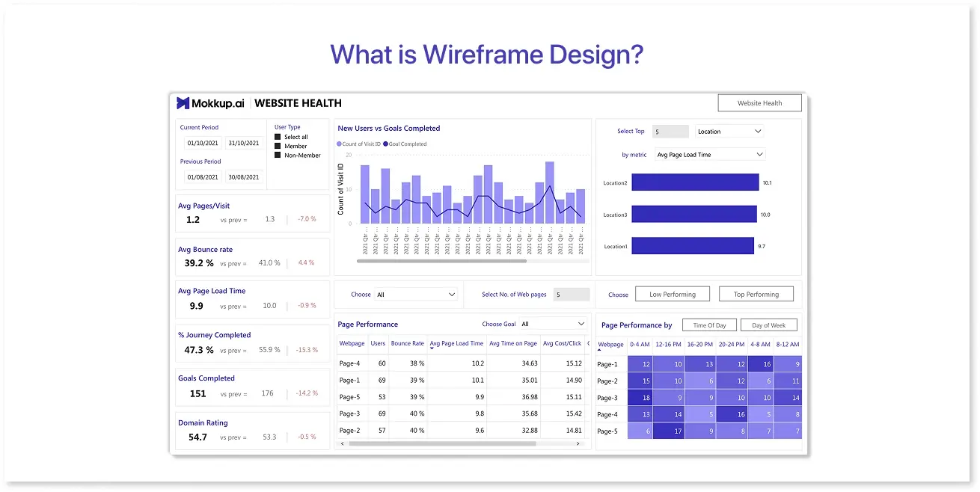Click % Journey Completed value 47.3 %

[x=199, y=350]
